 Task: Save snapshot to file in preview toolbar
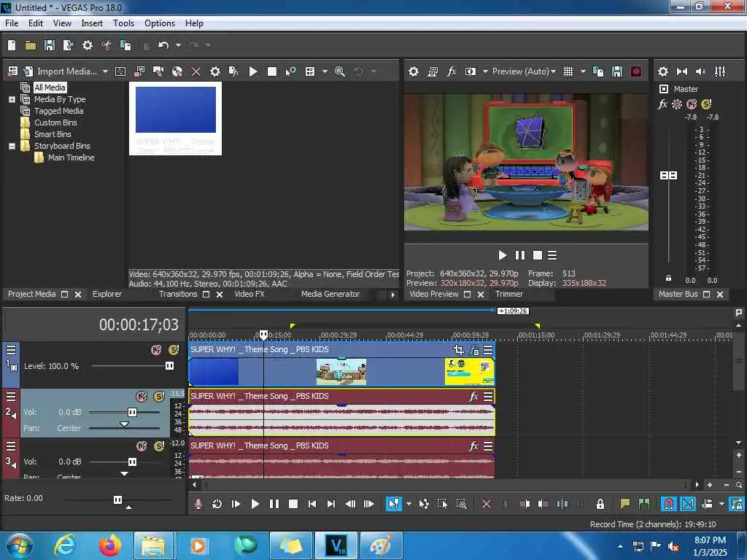pyautogui.click(x=617, y=71)
